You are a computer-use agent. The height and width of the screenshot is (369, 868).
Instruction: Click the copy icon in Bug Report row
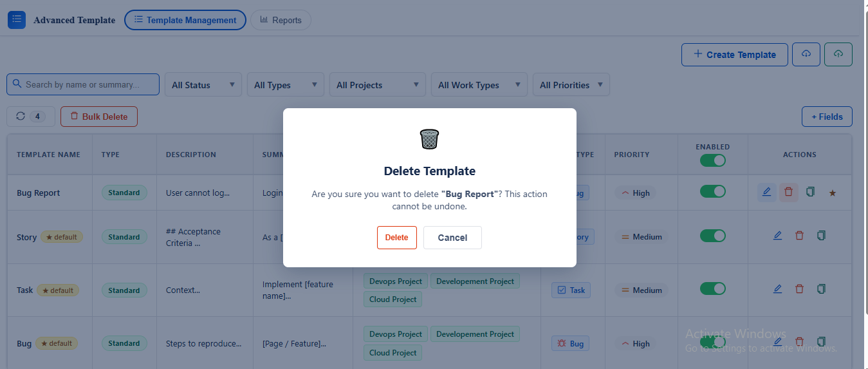coord(811,192)
